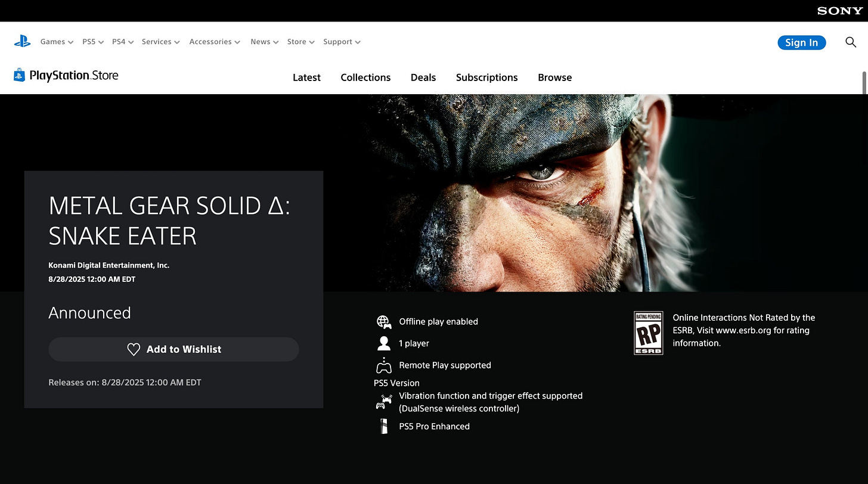Click the Offline play enabled text

pos(438,322)
